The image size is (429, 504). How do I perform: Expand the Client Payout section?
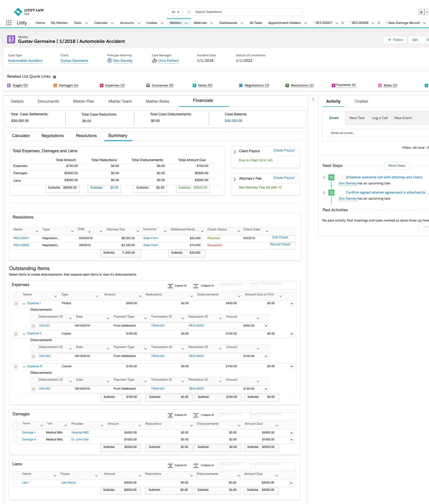234,152
